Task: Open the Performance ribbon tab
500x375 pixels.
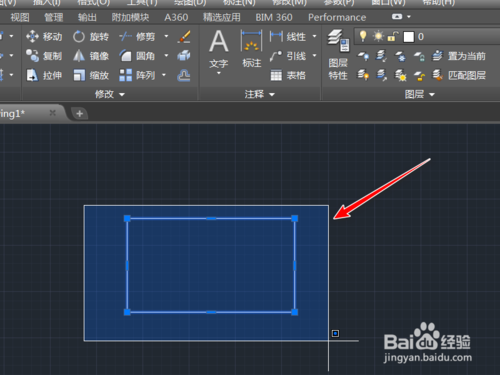Action: click(337, 17)
